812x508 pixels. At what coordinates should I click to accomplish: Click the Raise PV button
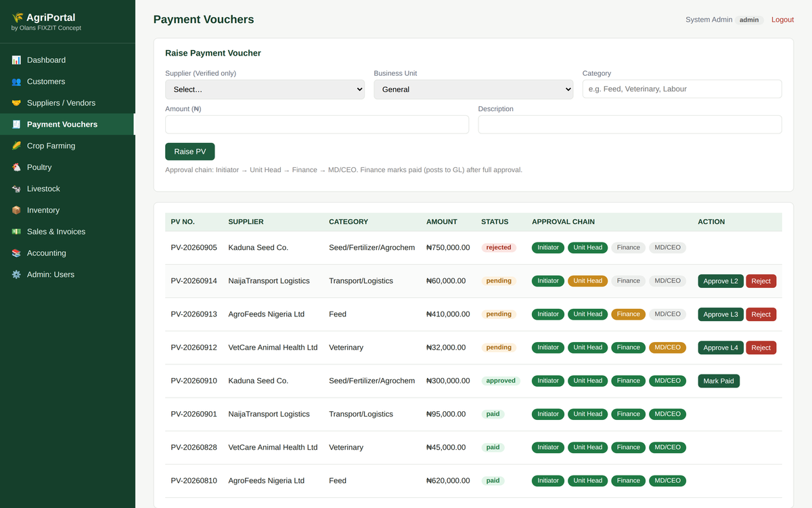pos(190,152)
